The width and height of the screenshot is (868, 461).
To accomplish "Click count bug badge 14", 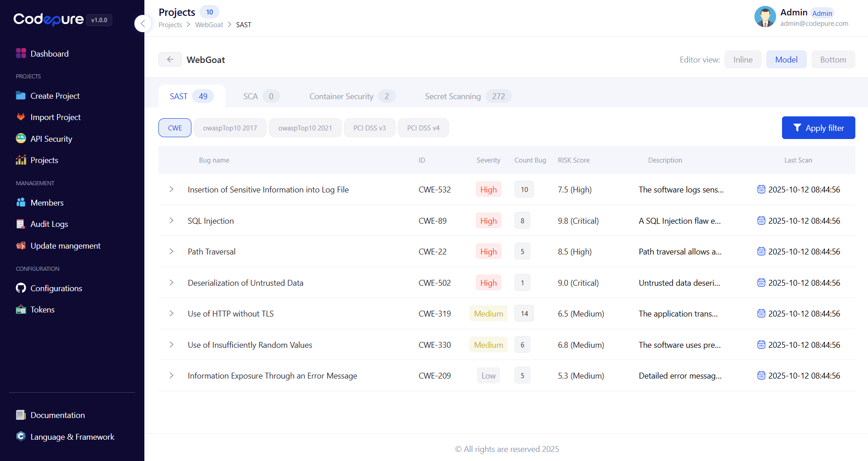I will (x=524, y=313).
